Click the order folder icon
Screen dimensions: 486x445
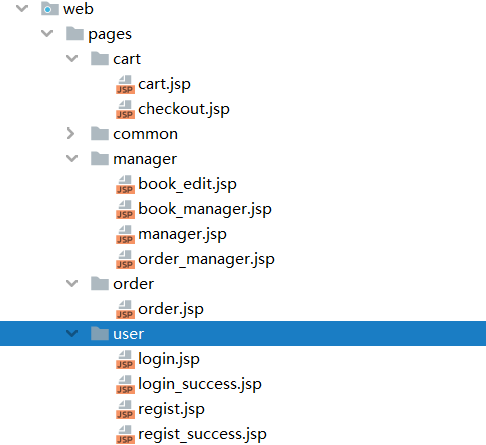point(100,283)
